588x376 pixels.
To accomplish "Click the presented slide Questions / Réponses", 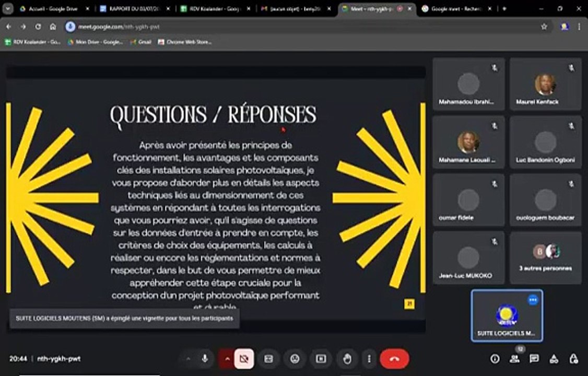I will tap(216, 198).
